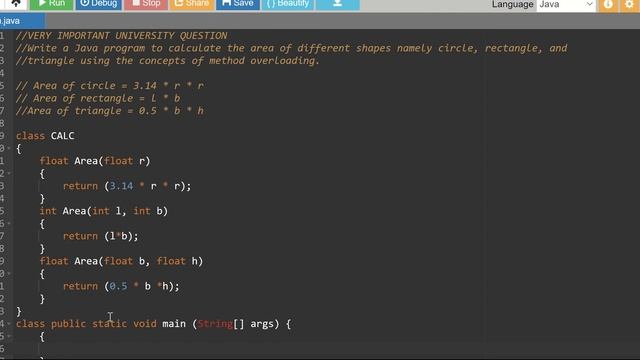The image size is (640, 360).
Task: Click the comment 'triangle using the concepts of method overloading'
Action: [x=168, y=61]
